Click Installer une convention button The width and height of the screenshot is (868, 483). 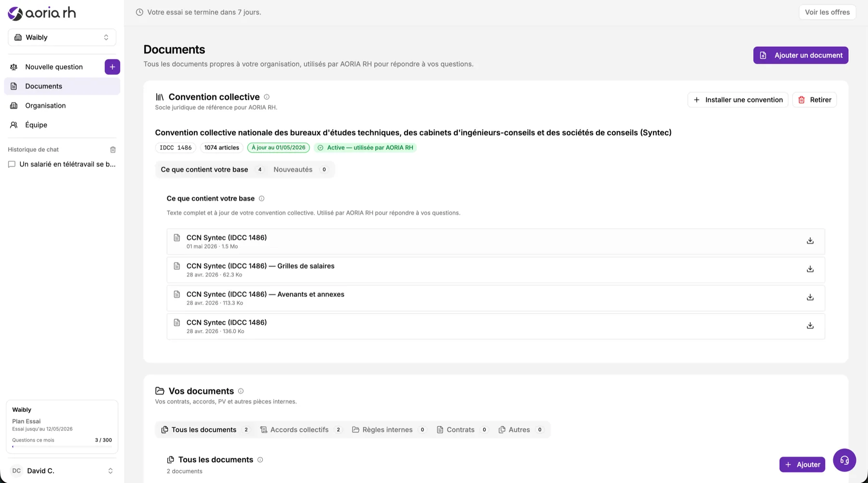click(738, 100)
